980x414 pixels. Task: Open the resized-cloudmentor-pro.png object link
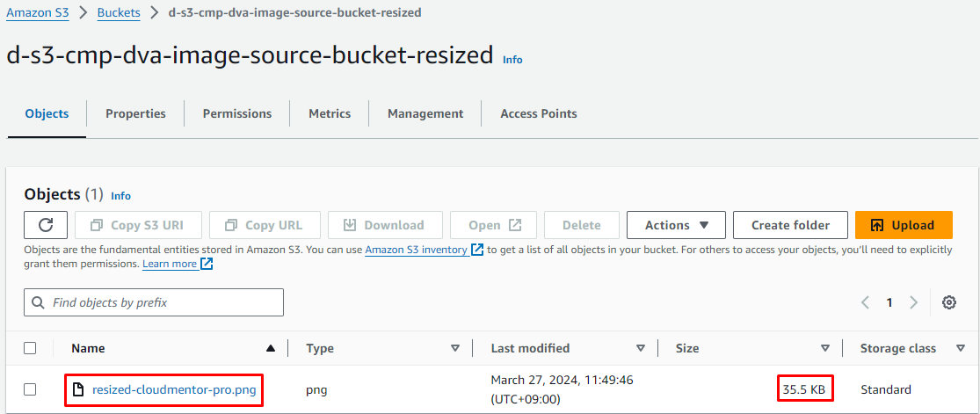coord(174,389)
